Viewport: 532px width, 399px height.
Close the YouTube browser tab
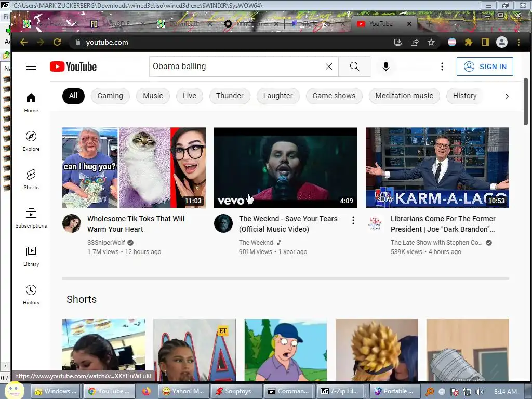click(409, 24)
